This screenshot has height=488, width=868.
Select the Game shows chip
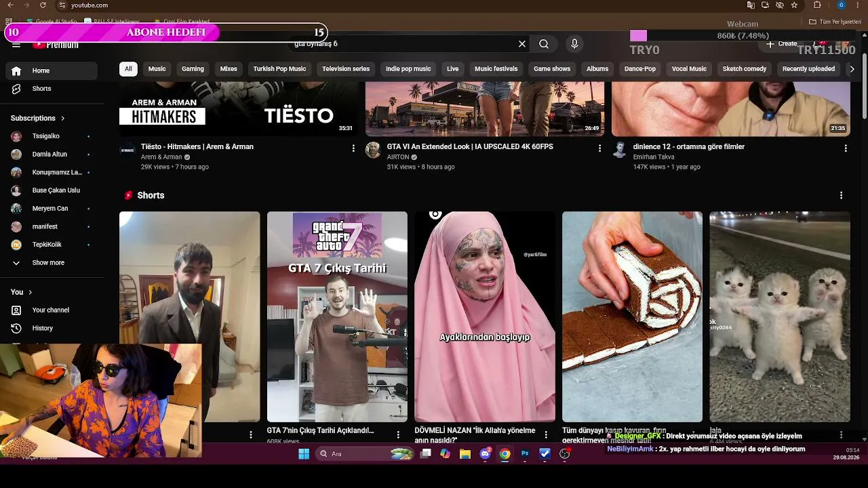(x=552, y=69)
